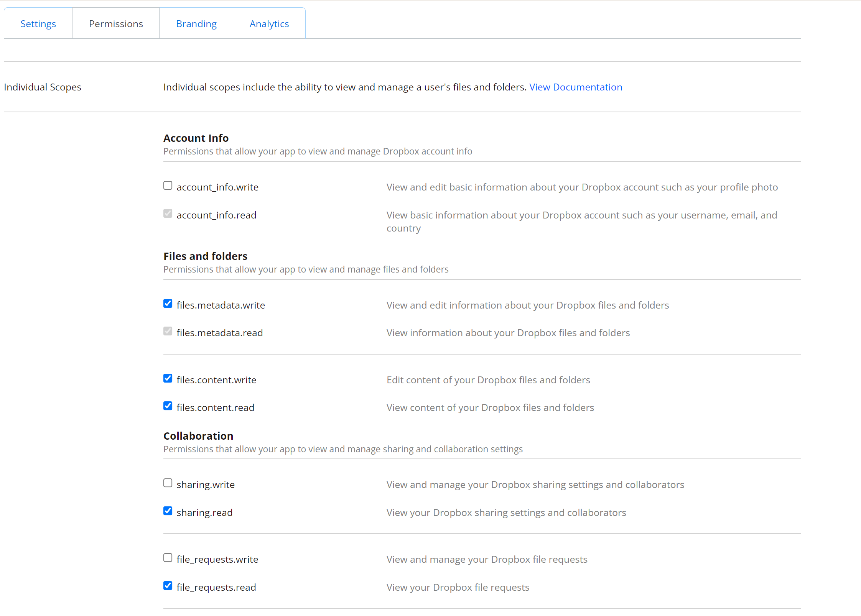Open the Branding tab

click(196, 24)
